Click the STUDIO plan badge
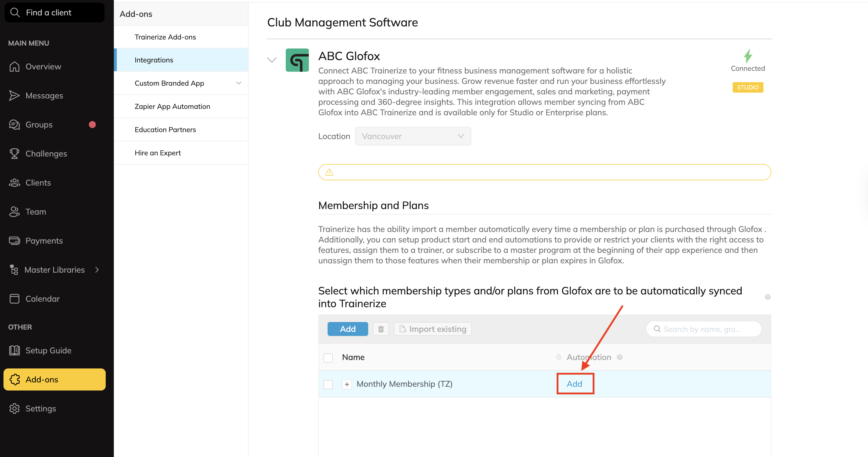 [x=748, y=87]
